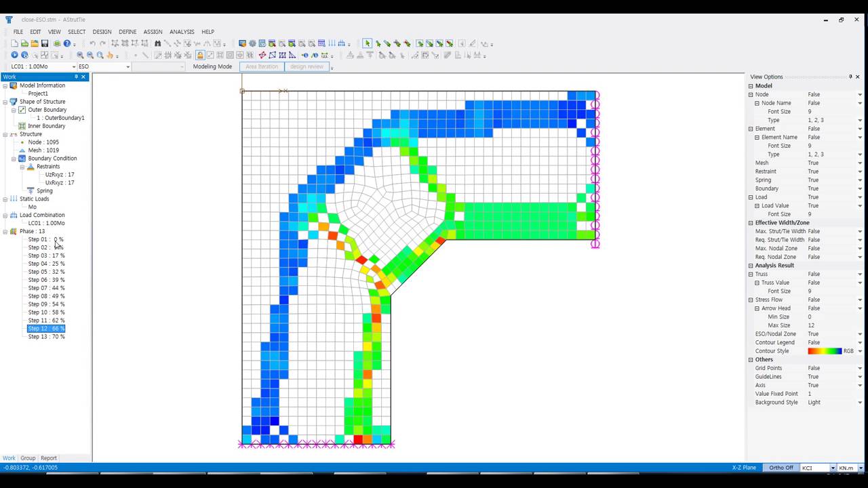Select the orange Pan hand tool
The image size is (868, 488).
pyautogui.click(x=110, y=55)
